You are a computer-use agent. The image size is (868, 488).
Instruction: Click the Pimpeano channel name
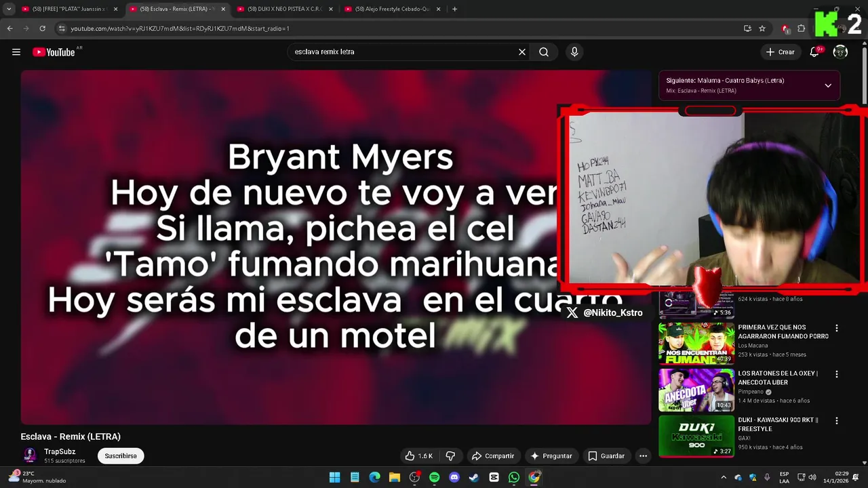pyautogui.click(x=751, y=392)
